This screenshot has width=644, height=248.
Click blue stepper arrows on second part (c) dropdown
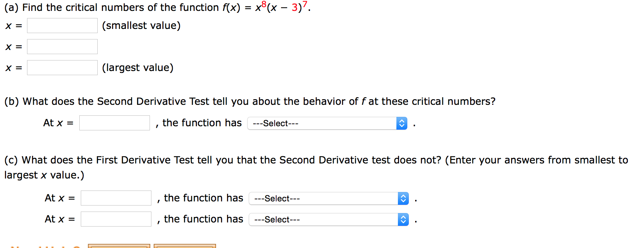pyautogui.click(x=403, y=219)
